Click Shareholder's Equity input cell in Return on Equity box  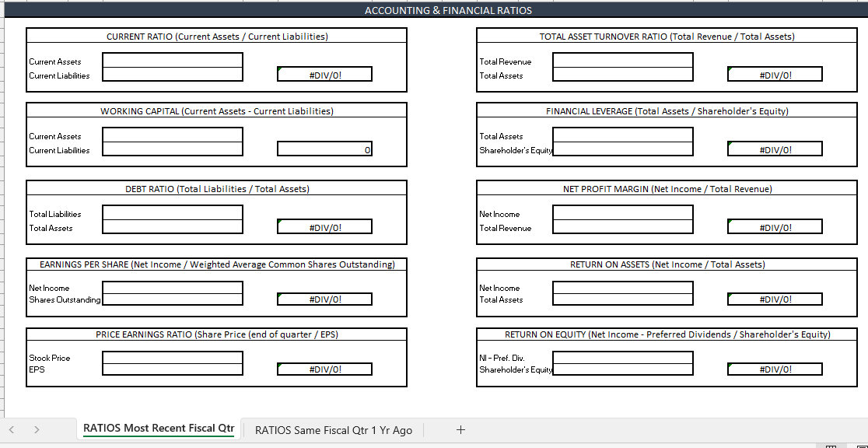623,369
